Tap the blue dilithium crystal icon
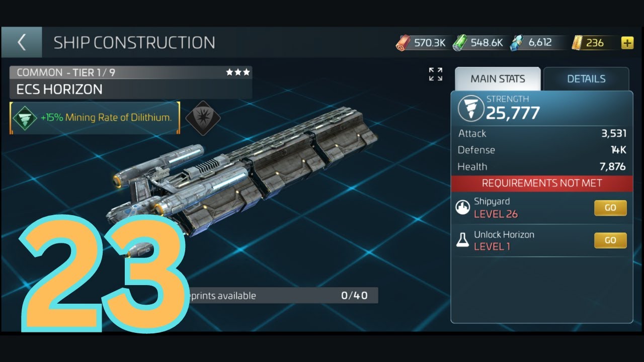The width and height of the screenshot is (644, 362). 517,43
